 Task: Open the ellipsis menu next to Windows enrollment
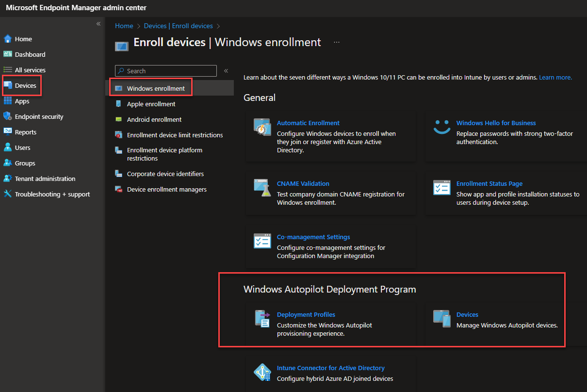[336, 42]
